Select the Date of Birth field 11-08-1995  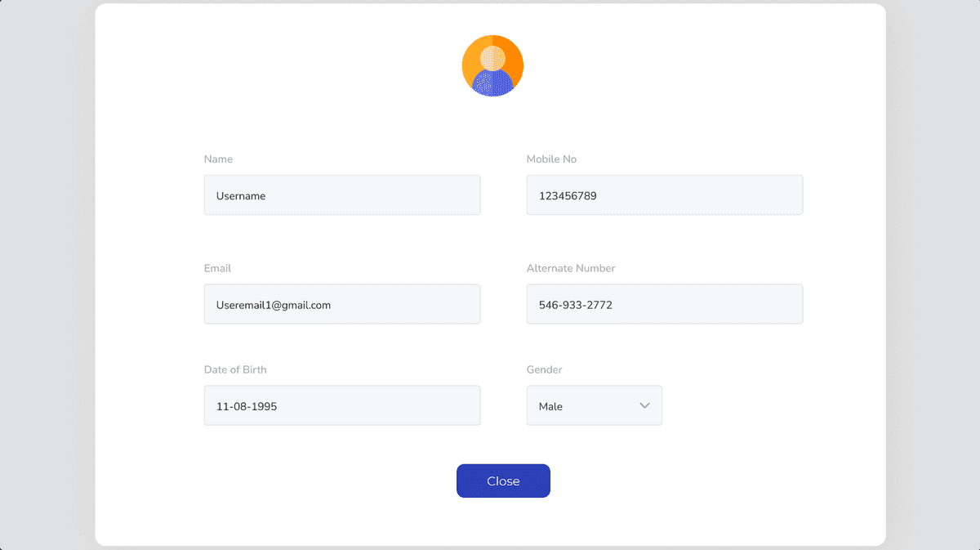coord(342,405)
